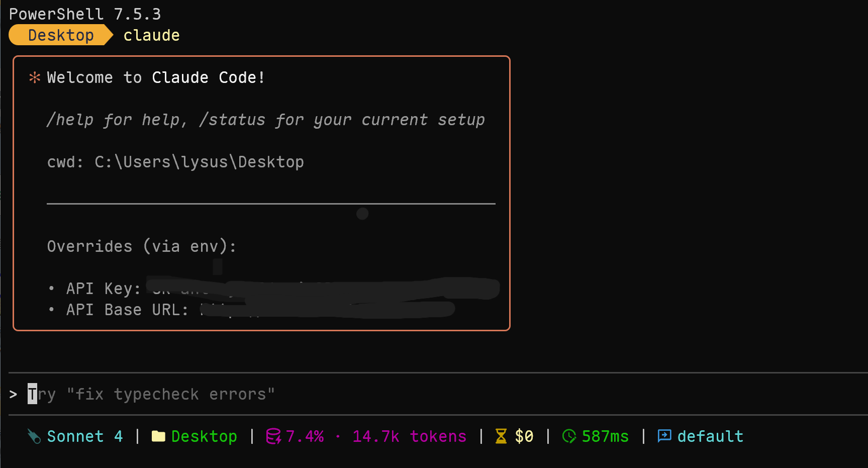Click the default output style label
The width and height of the screenshot is (868, 468).
coord(710,436)
